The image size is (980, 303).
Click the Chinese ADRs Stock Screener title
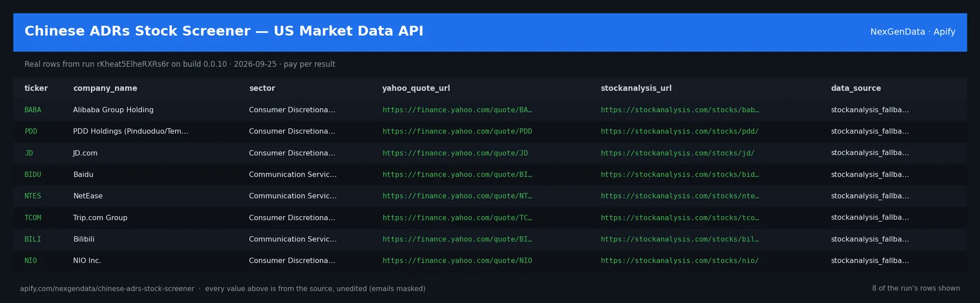point(224,31)
